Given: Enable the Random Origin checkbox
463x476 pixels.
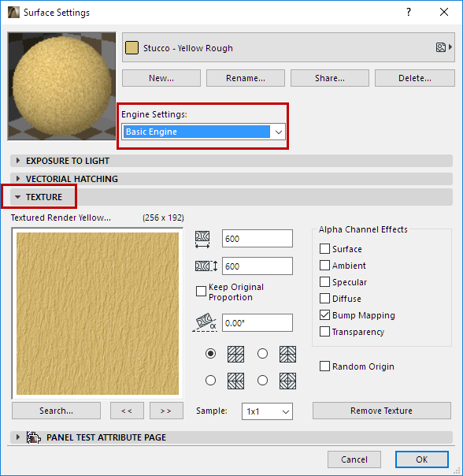Looking at the screenshot, I should (x=324, y=366).
